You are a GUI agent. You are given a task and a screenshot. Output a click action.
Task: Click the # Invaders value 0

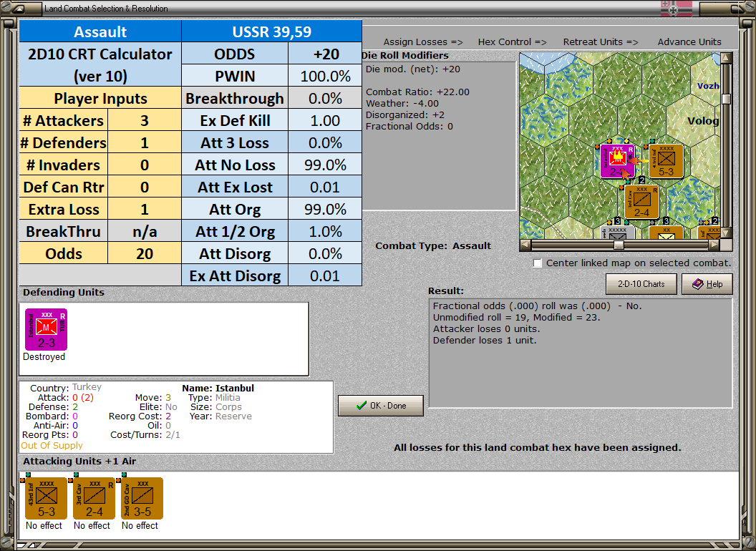pyautogui.click(x=145, y=165)
